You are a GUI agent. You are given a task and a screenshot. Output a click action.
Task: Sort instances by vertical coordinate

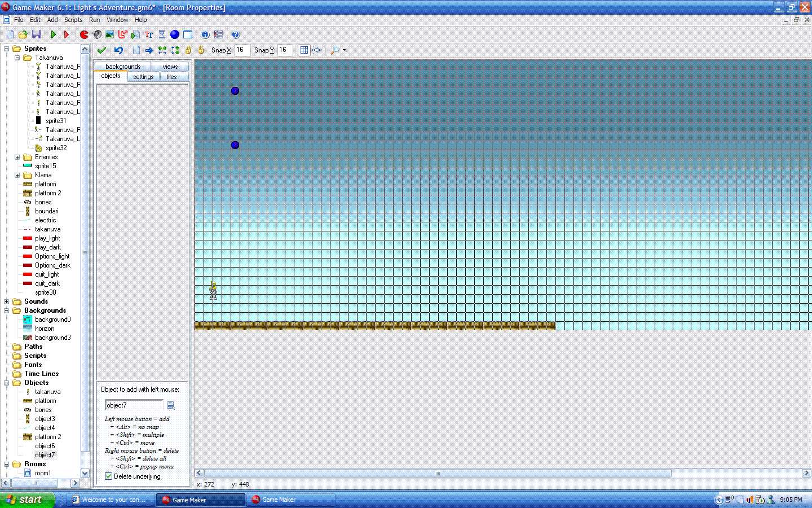pos(175,50)
